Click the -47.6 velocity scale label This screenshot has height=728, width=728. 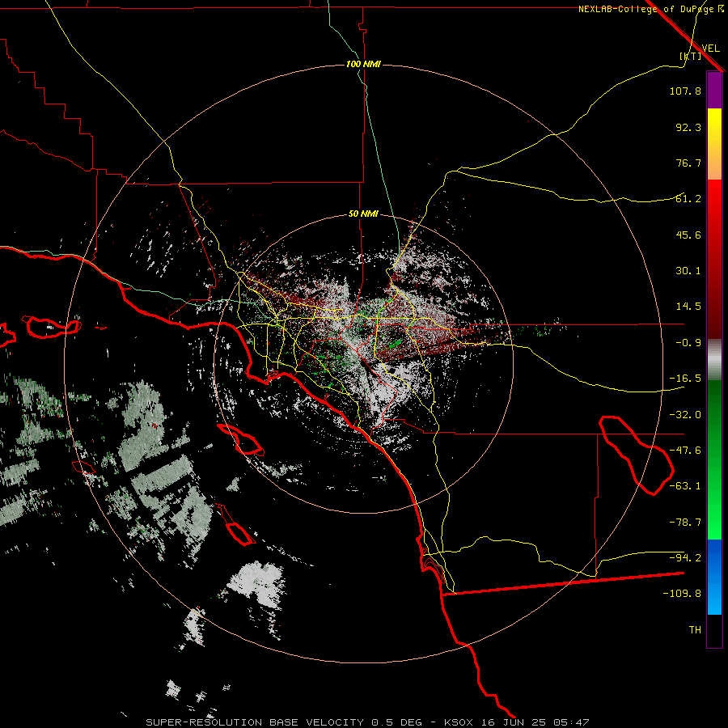(x=685, y=451)
